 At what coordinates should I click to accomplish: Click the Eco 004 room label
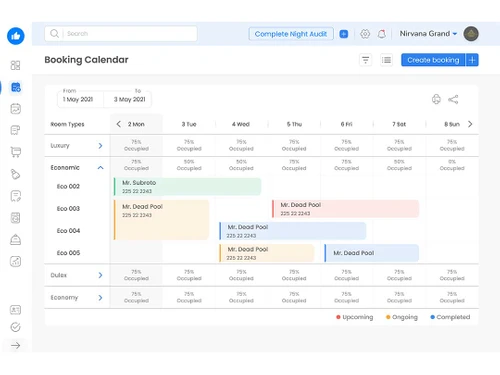(68, 231)
